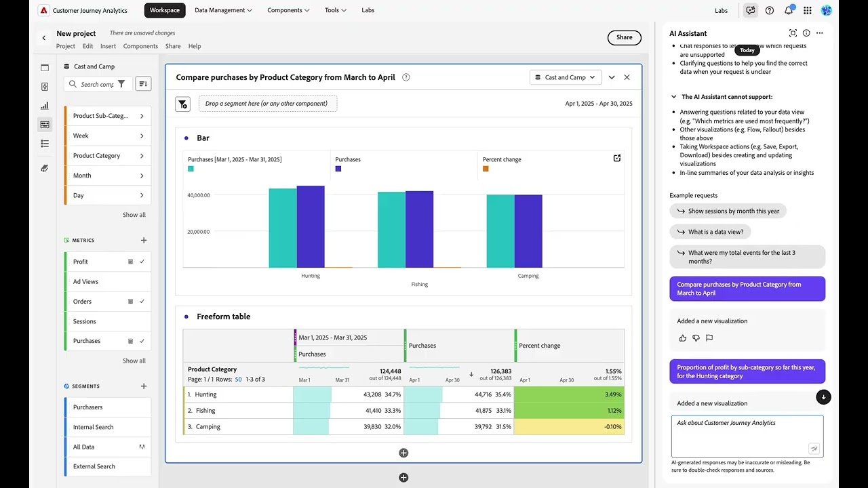Screen dimensions: 868x488
Task: Open the notifications bell
Action: [x=789, y=10]
